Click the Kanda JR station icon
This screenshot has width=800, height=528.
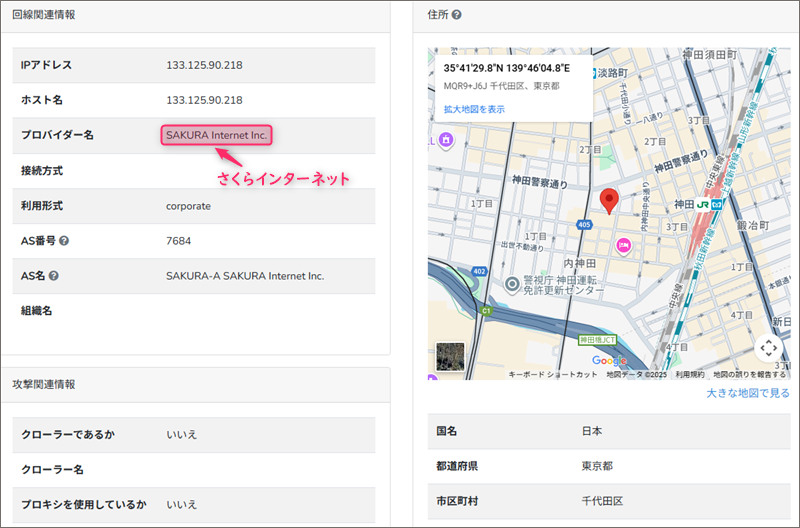click(x=703, y=204)
